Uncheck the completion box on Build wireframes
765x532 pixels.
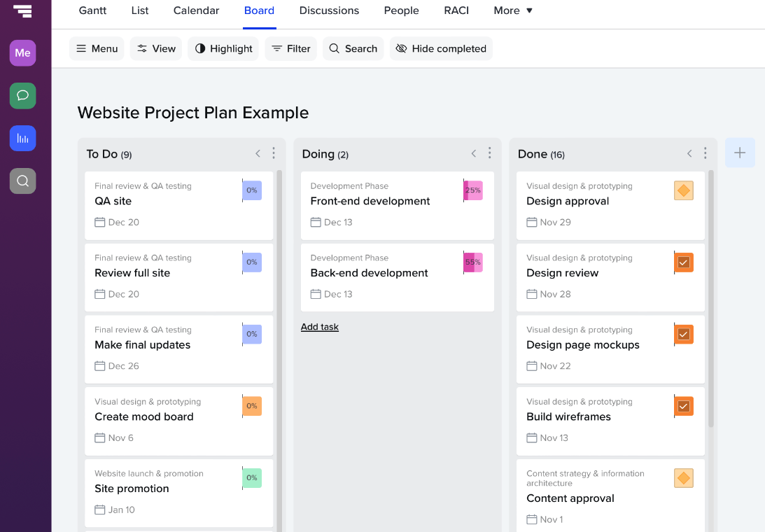[683, 406]
